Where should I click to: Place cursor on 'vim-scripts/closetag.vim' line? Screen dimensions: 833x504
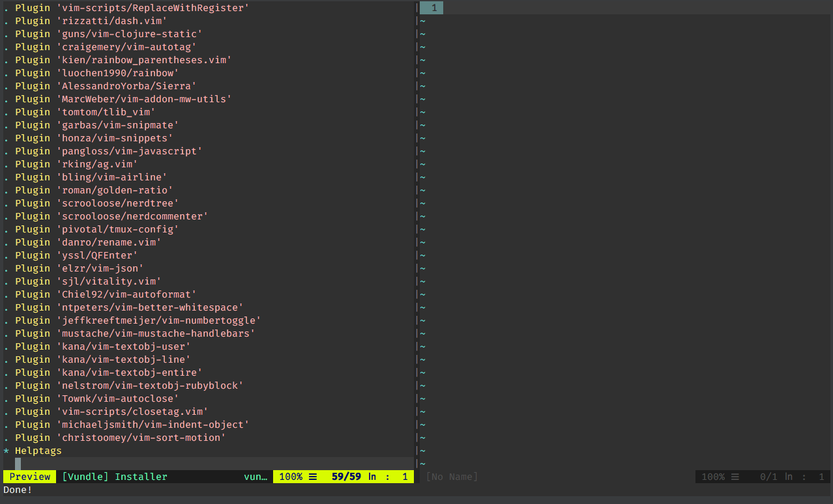click(106, 412)
